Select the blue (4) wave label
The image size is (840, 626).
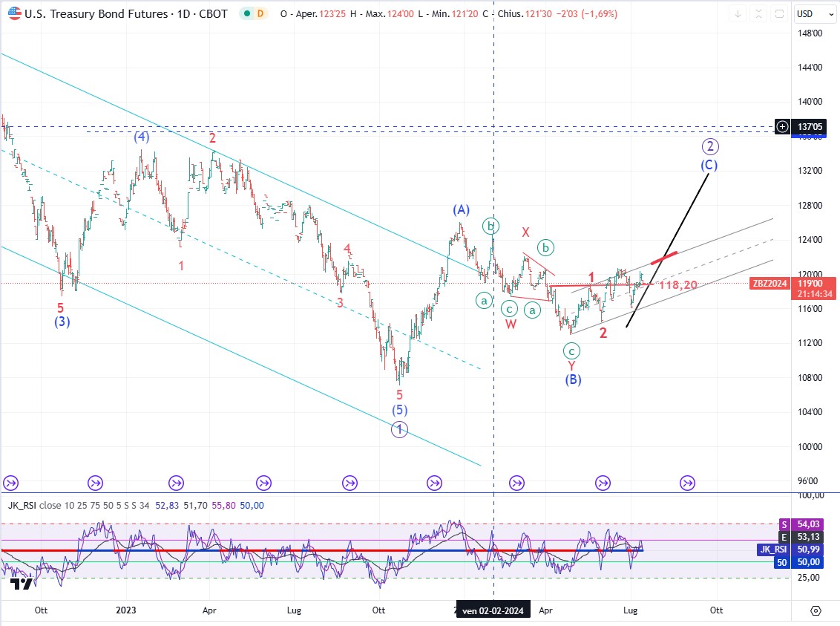(x=142, y=137)
